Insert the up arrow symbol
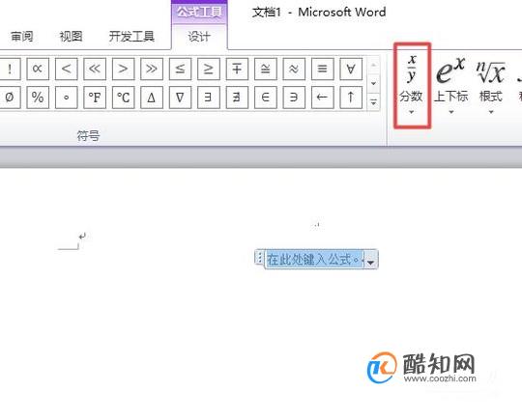This screenshot has width=522, height=420. pyautogui.click(x=351, y=98)
